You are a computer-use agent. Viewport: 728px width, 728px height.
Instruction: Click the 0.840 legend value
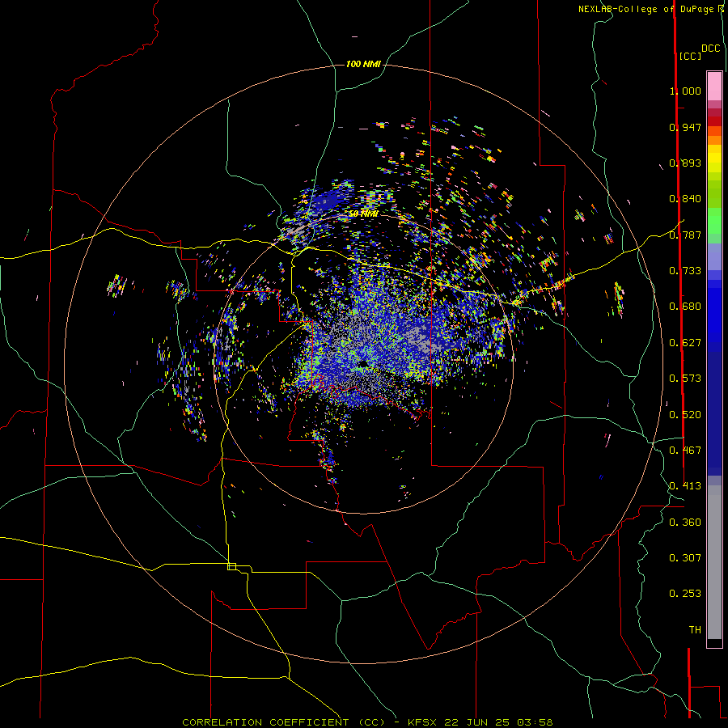685,199
